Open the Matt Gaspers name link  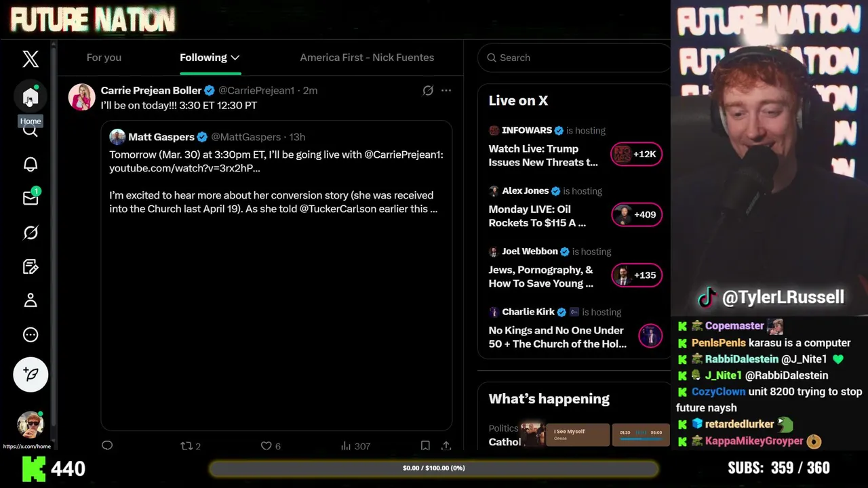point(161,137)
